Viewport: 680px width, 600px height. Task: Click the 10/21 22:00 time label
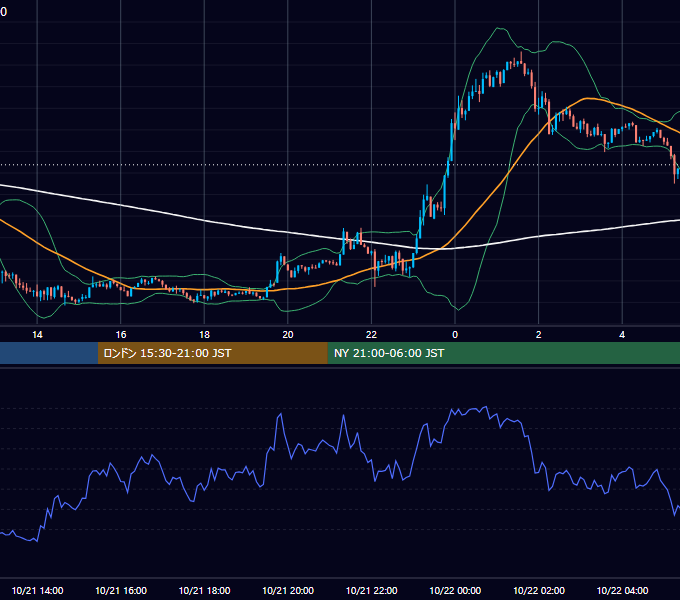371,590
